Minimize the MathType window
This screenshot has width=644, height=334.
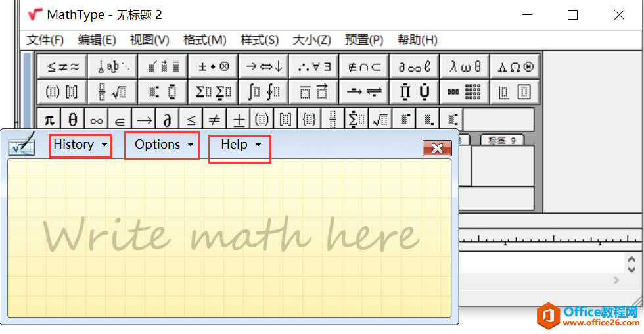(x=527, y=15)
